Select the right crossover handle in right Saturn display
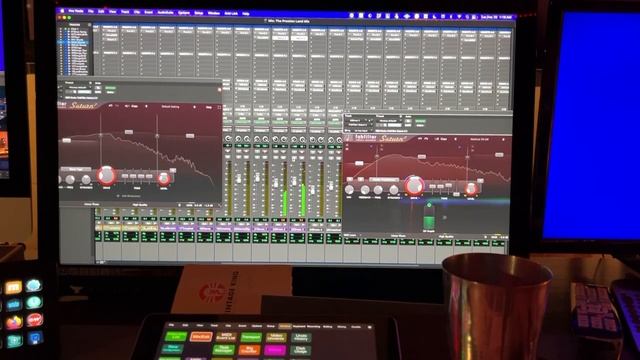This screenshot has height=360, width=640. 467,157
